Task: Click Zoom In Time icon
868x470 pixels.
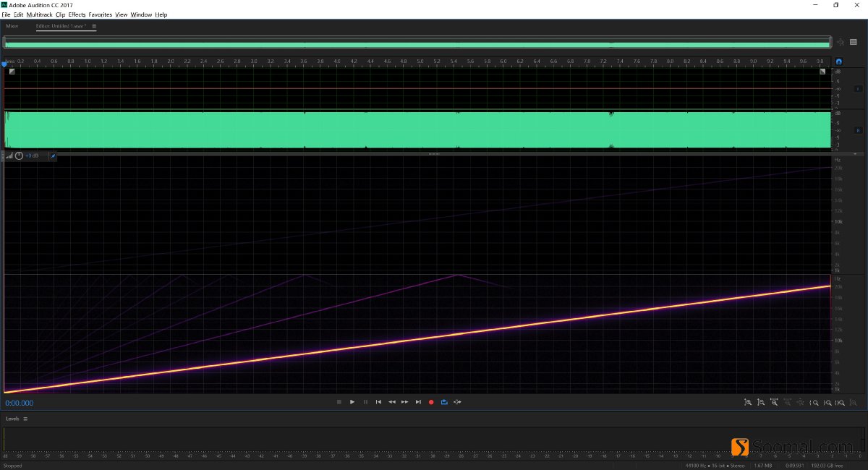Action: (x=774, y=403)
